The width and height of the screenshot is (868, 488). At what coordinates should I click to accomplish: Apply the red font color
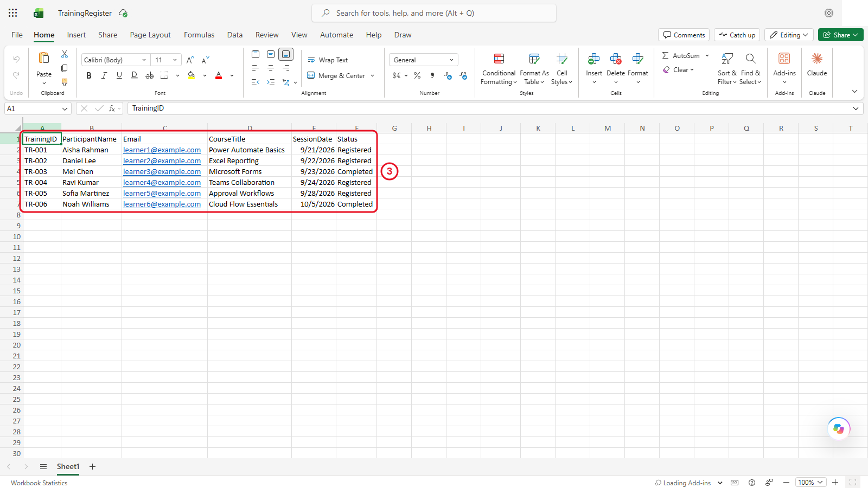click(219, 75)
